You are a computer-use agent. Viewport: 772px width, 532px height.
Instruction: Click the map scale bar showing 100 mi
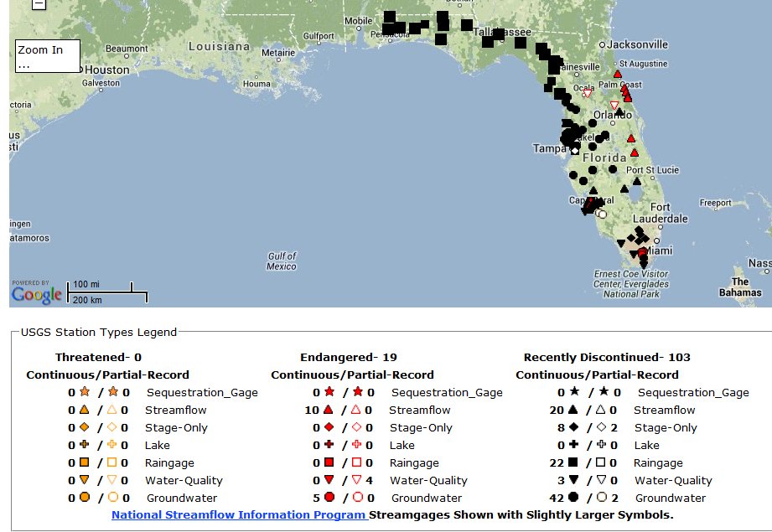pyautogui.click(x=107, y=292)
